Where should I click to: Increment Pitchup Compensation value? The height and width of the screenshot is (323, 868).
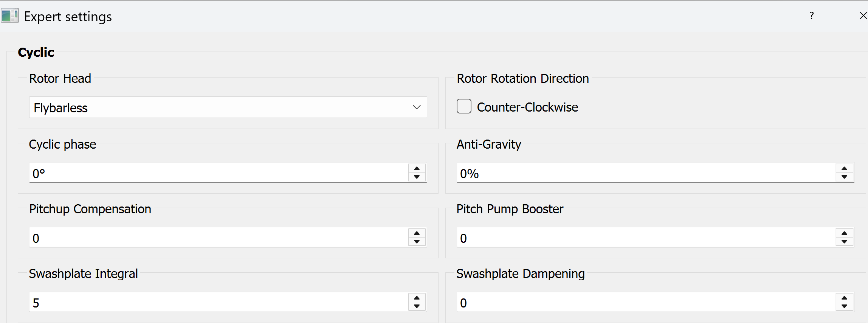point(417,233)
